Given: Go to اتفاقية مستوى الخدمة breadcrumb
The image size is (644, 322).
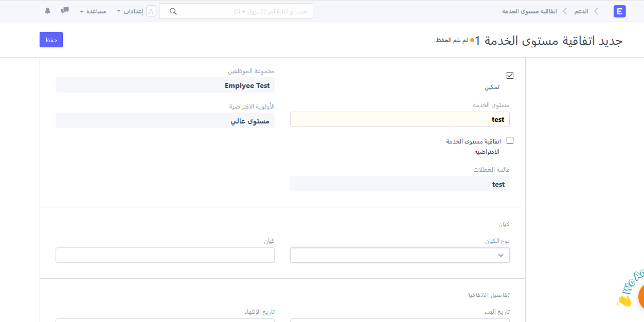Looking at the screenshot, I should coord(529,11).
